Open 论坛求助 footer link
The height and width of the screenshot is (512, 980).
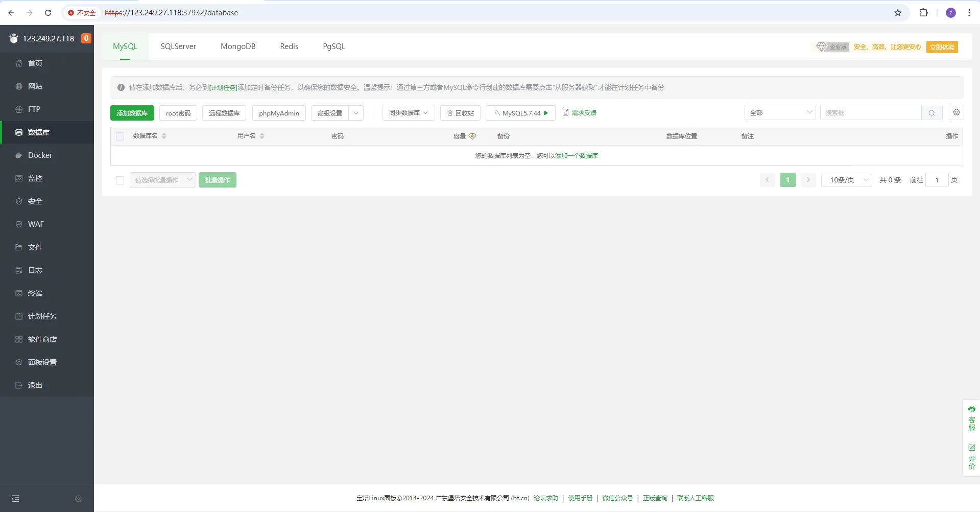546,498
